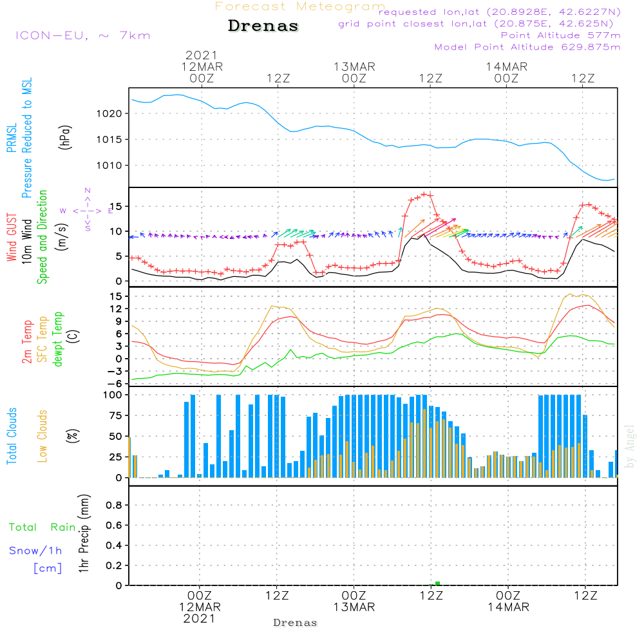
Task: Click the "13MAR" date label on the top axis
Action: pos(354,66)
